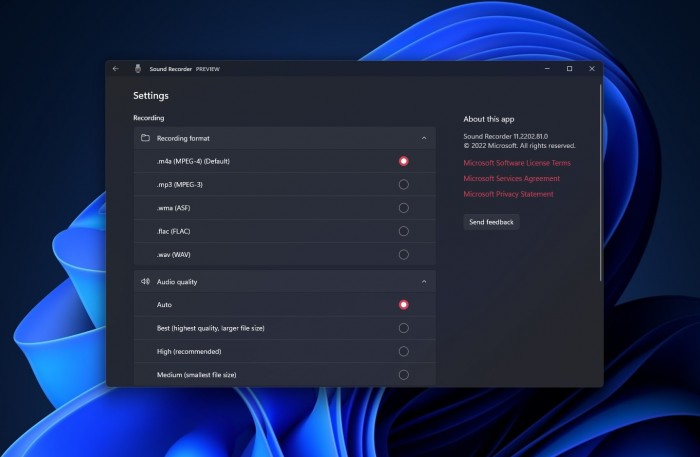Choose the .mp3 (MPEG-3) format radio
Image resolution: width=700 pixels, height=457 pixels.
click(x=404, y=184)
